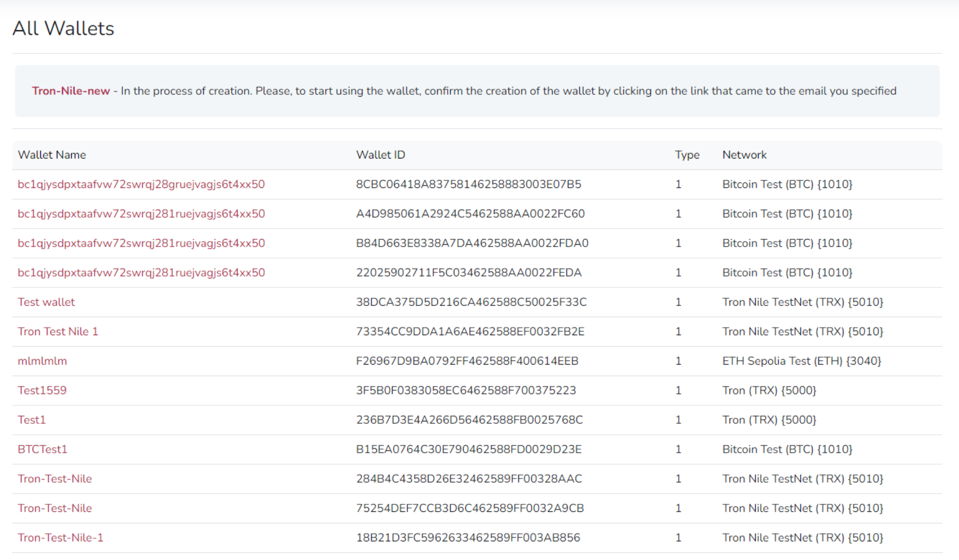Open wallet bc1qjysdpxtaafvw72swrqj28gruejvagjs6t4xx50
959x560 pixels.
(x=141, y=185)
